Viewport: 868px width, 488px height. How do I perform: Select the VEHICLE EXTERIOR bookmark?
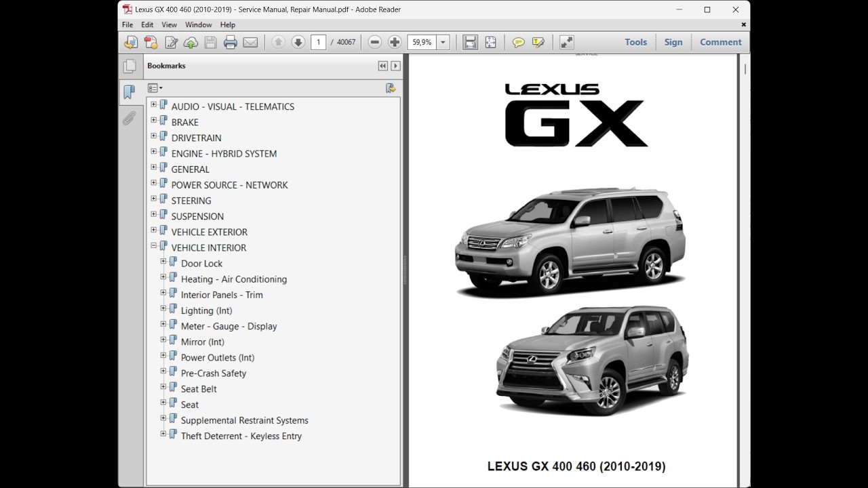(x=209, y=232)
